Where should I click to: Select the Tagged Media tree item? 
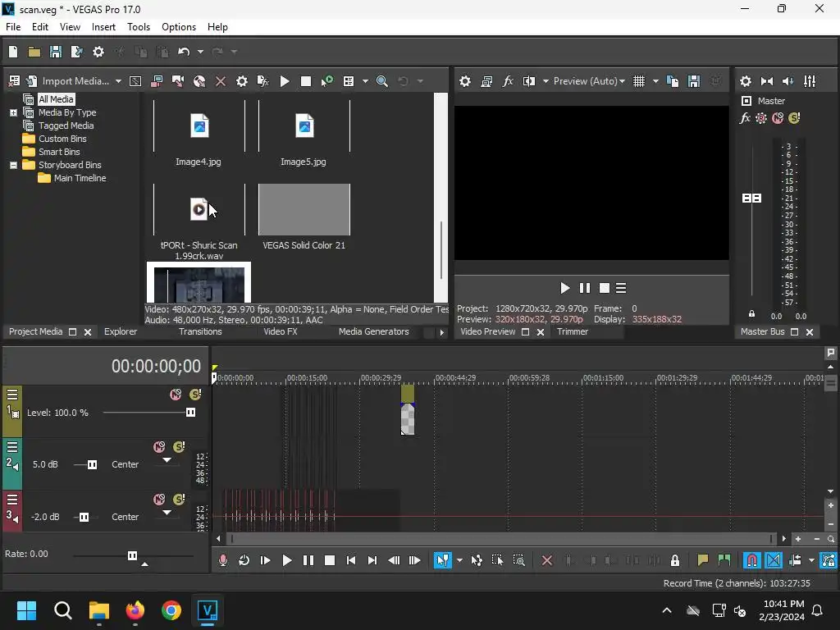[66, 126]
